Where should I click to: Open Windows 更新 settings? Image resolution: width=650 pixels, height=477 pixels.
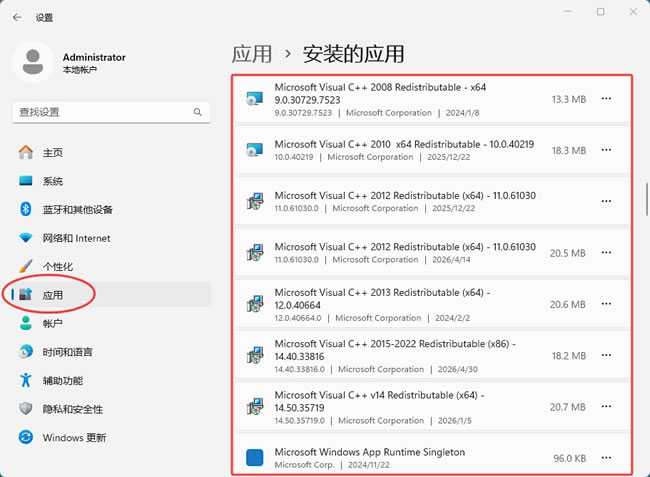(x=111, y=437)
